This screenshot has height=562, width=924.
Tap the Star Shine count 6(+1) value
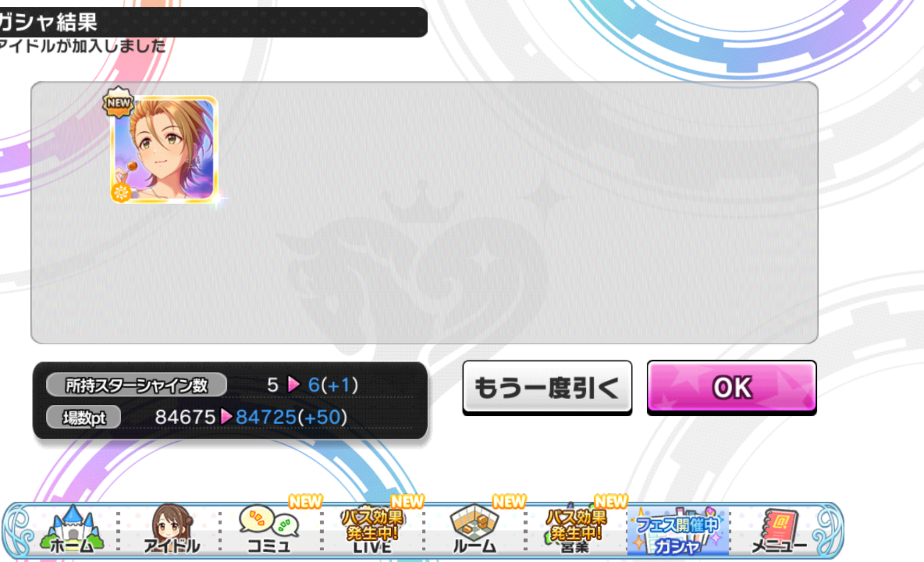(333, 385)
